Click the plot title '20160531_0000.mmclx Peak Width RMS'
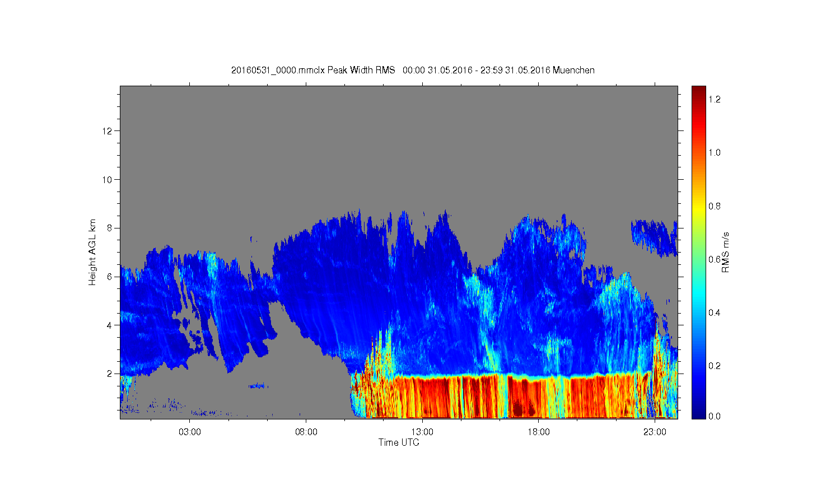The image size is (840, 504). (x=313, y=70)
